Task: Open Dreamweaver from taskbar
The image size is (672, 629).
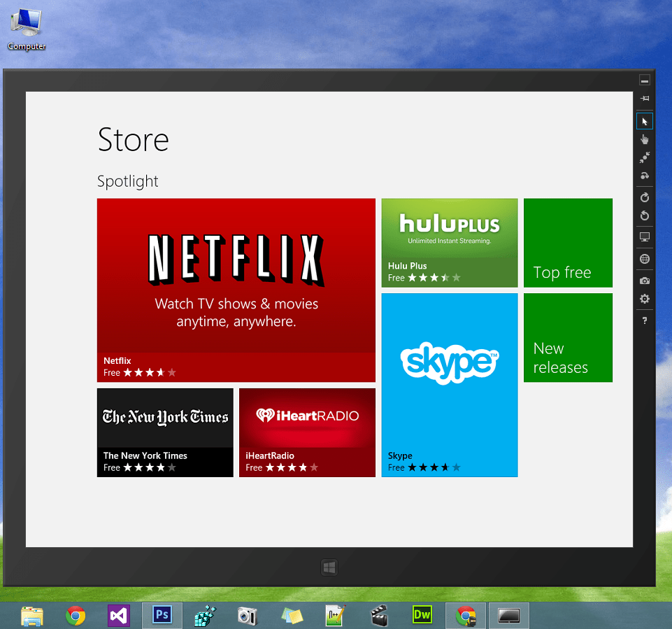Action: [x=422, y=615]
